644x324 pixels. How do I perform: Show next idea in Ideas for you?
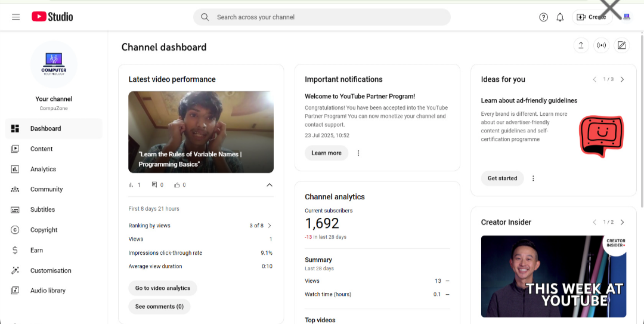click(x=622, y=79)
